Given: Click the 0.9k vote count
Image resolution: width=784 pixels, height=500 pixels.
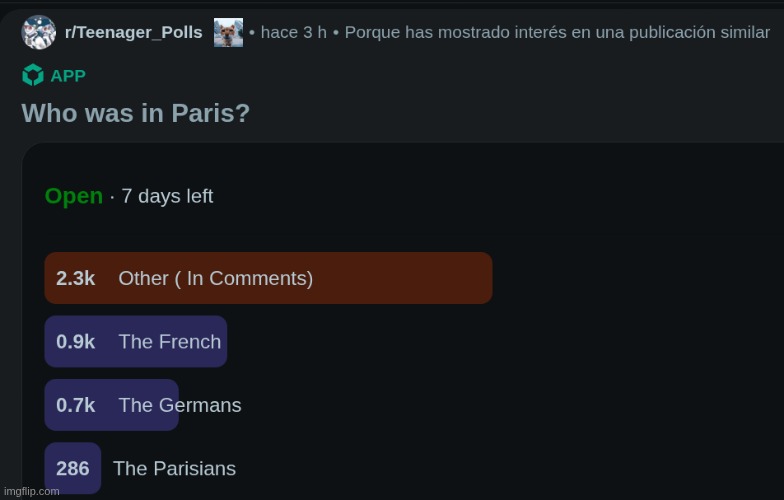Looking at the screenshot, I should pos(76,342).
